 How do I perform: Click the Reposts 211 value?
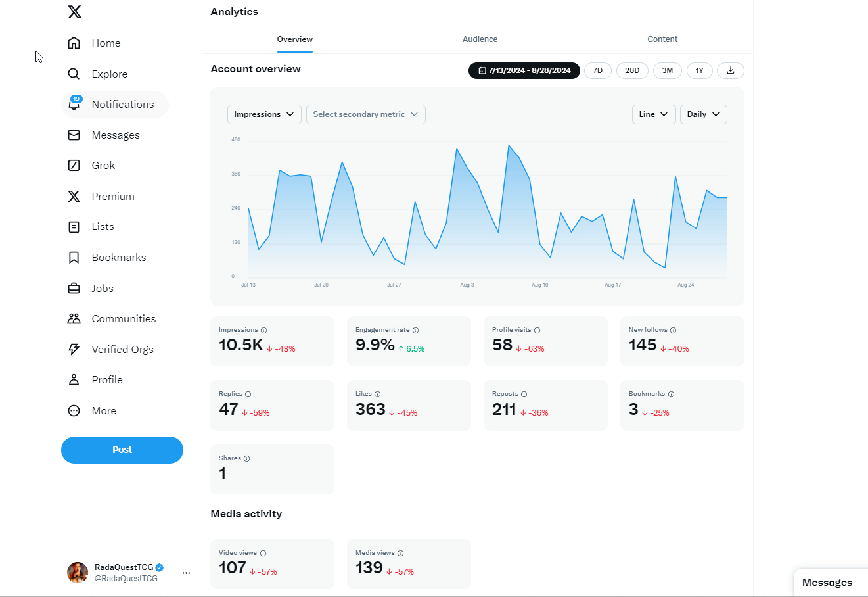click(x=505, y=409)
